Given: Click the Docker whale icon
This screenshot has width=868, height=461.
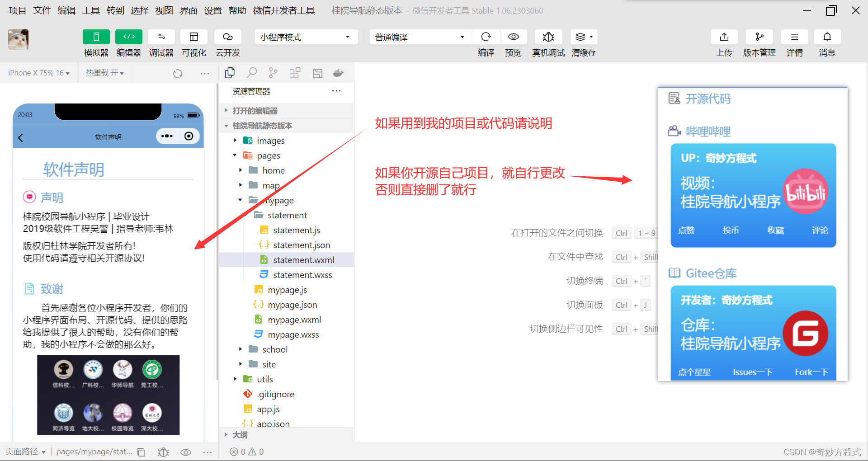Looking at the screenshot, I should point(338,73).
